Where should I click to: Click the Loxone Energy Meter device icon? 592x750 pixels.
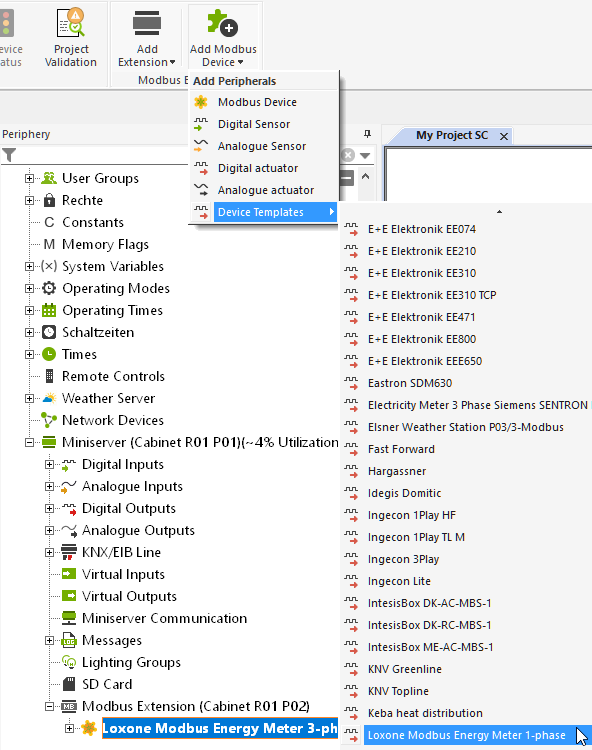(x=89, y=728)
